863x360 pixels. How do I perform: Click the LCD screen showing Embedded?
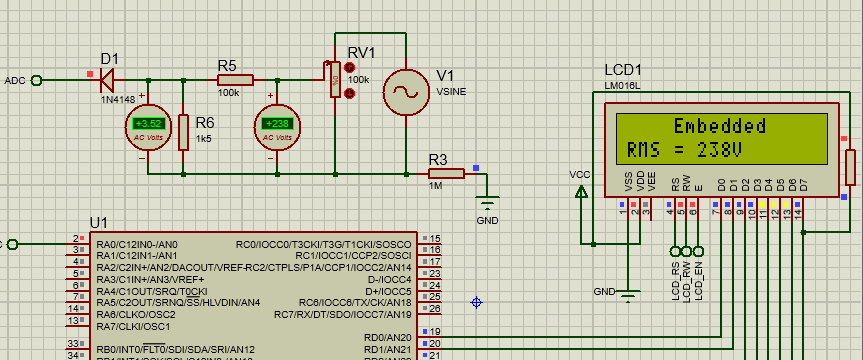click(722, 139)
